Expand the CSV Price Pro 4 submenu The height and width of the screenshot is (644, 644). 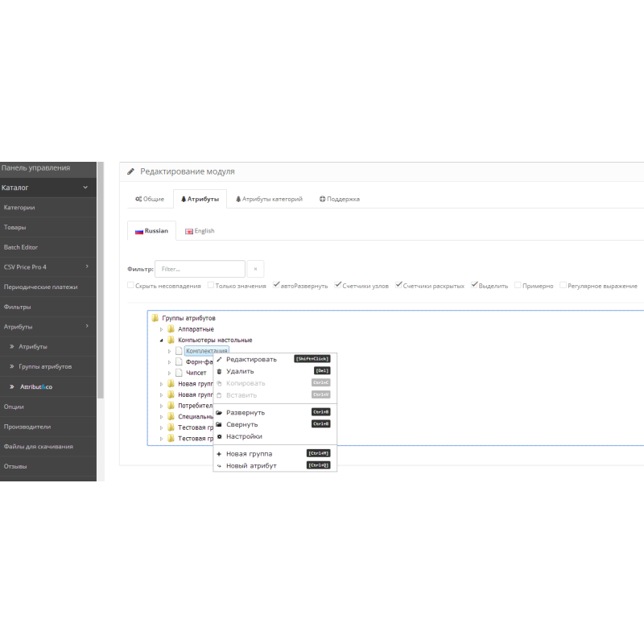pos(86,266)
